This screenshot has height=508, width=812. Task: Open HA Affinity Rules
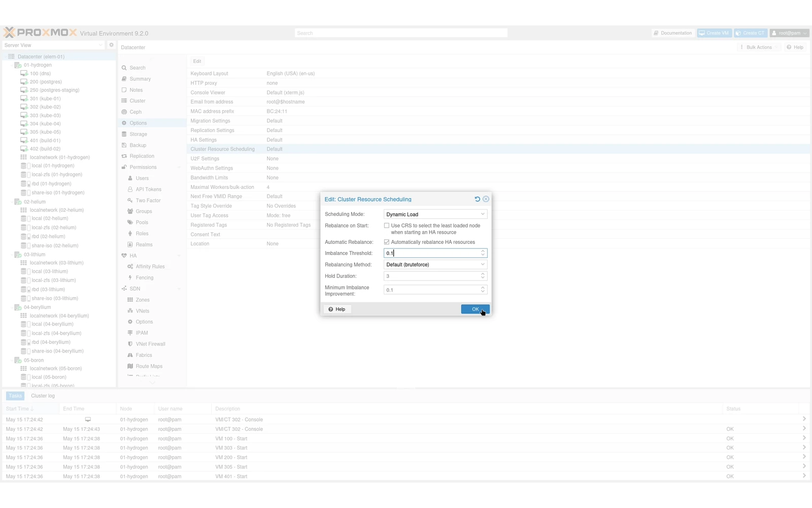click(x=150, y=267)
